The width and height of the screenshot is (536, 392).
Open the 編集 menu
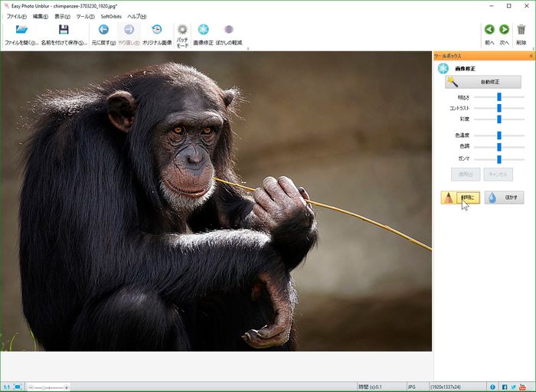(x=41, y=16)
